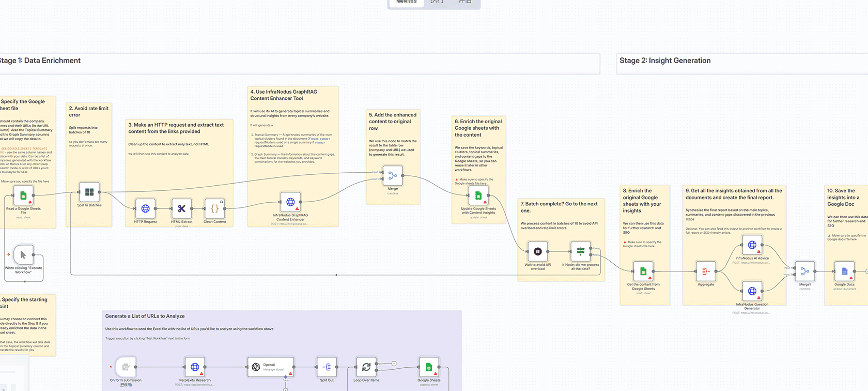Click the Merge node in step 5
868x391 pixels.
pos(393,176)
